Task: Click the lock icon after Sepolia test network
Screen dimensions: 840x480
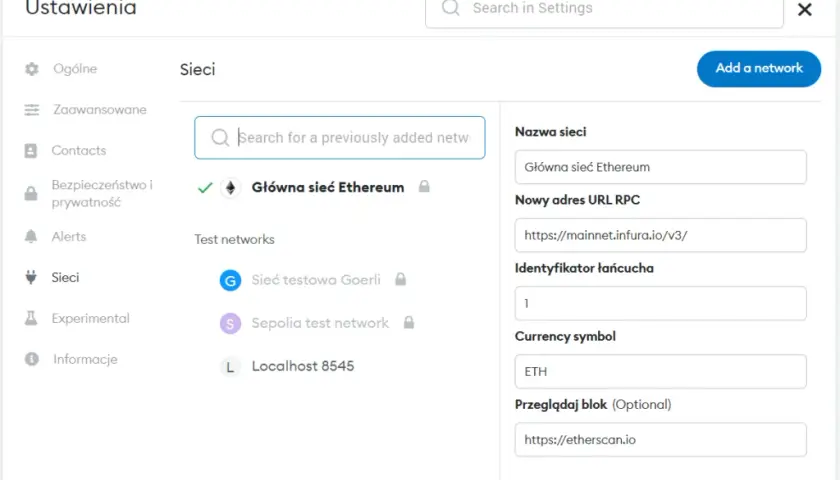Action: click(409, 322)
